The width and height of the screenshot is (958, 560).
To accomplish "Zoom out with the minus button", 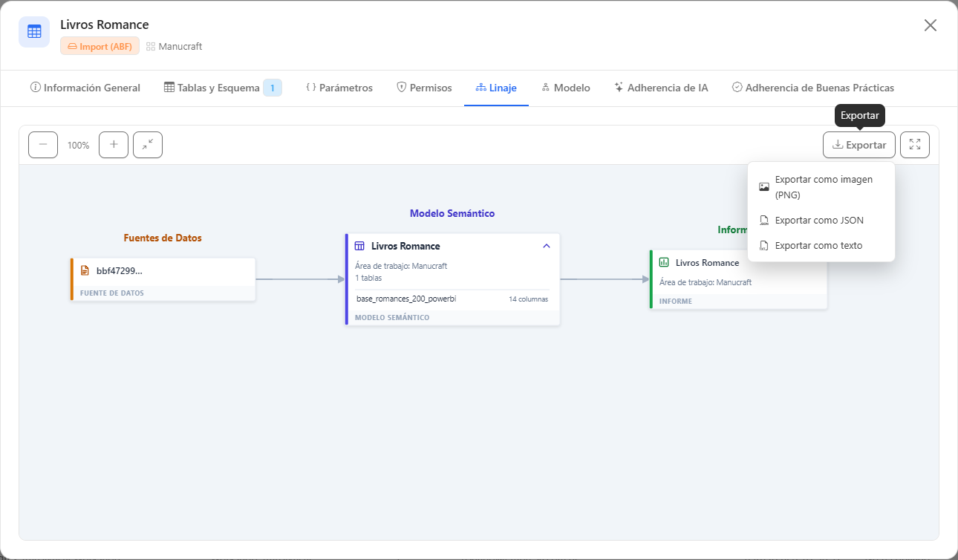I will [x=43, y=145].
